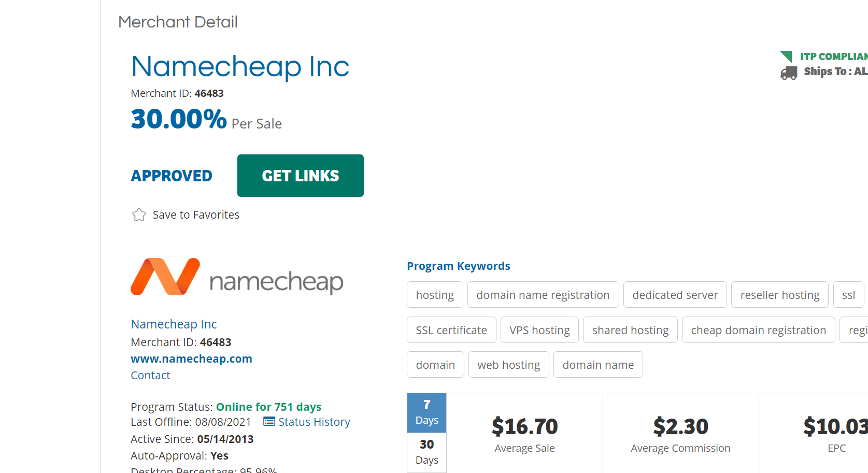
Task: Select the 'web hosting' keyword tag
Action: tap(508, 365)
